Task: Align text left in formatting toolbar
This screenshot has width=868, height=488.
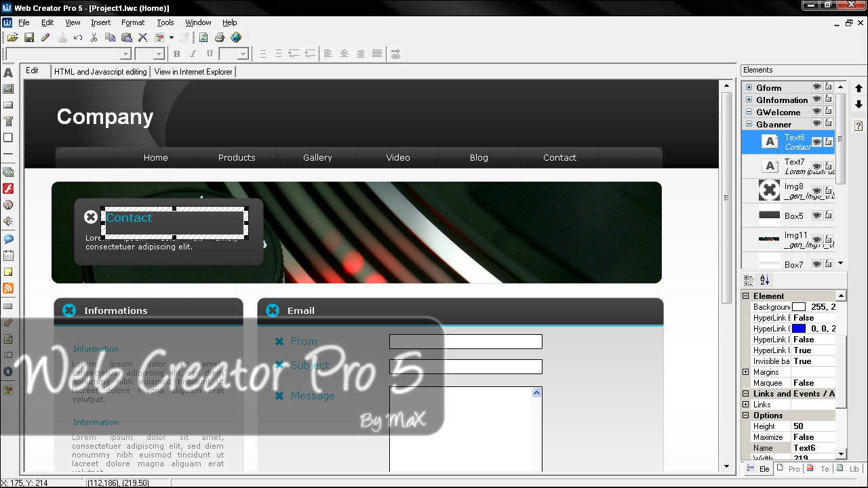Action: click(x=328, y=54)
